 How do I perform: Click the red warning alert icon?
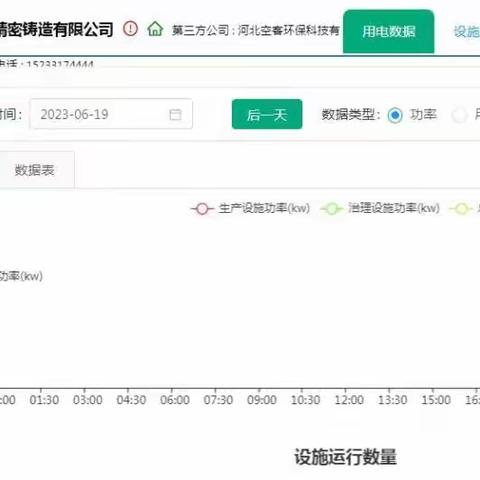tap(130, 29)
